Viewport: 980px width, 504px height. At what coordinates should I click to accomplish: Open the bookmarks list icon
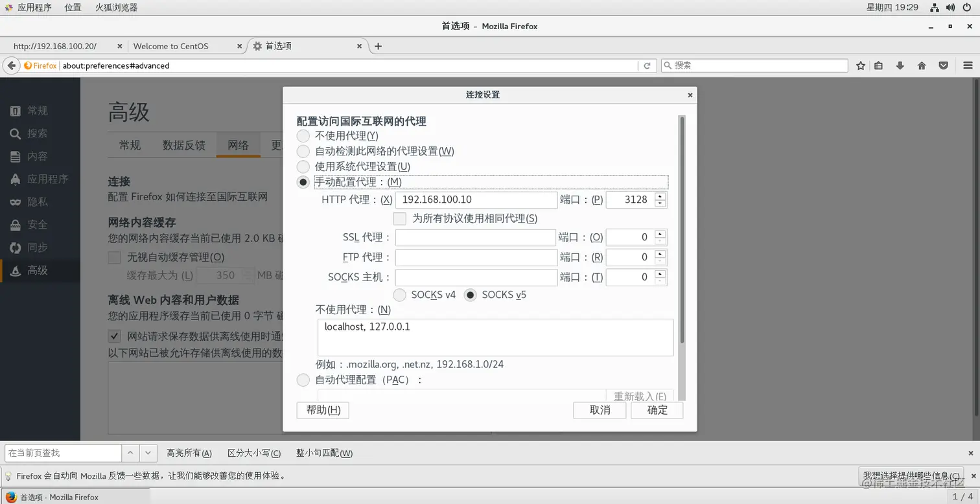(x=878, y=65)
